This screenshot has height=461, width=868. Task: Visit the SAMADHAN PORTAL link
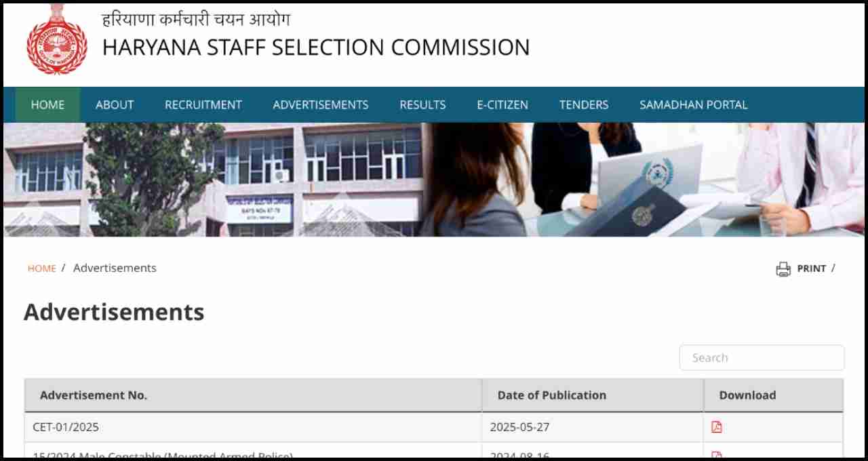pyautogui.click(x=694, y=104)
